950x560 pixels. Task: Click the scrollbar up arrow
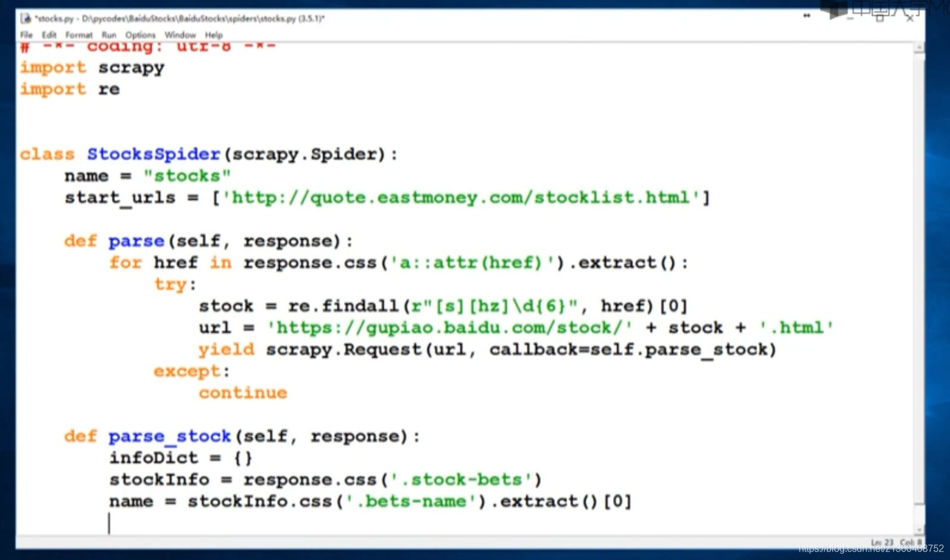coord(920,48)
